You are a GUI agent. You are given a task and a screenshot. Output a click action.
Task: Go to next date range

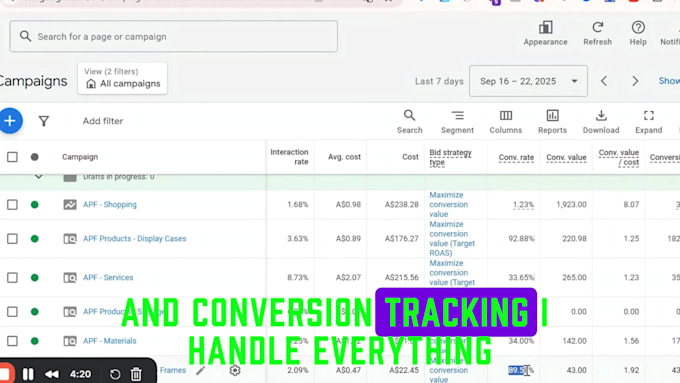635,81
